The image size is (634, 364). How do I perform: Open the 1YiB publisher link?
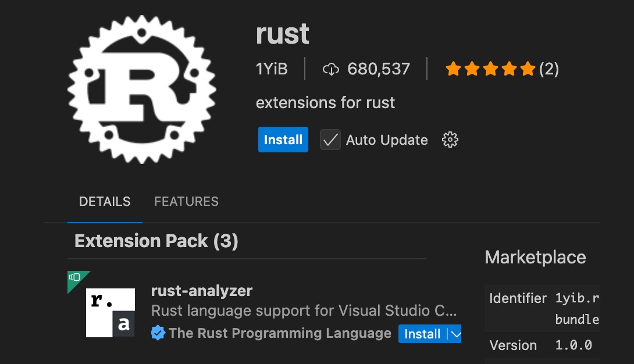(272, 69)
